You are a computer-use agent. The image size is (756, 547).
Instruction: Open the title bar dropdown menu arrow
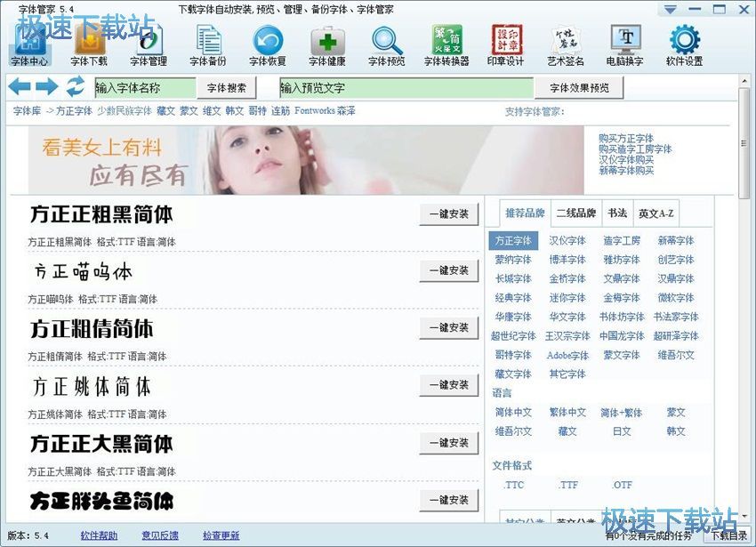pos(671,10)
